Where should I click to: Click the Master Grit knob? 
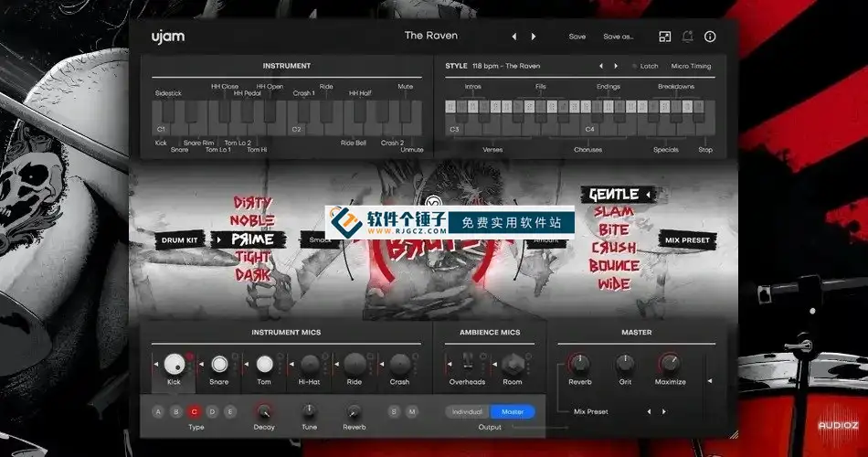625,364
